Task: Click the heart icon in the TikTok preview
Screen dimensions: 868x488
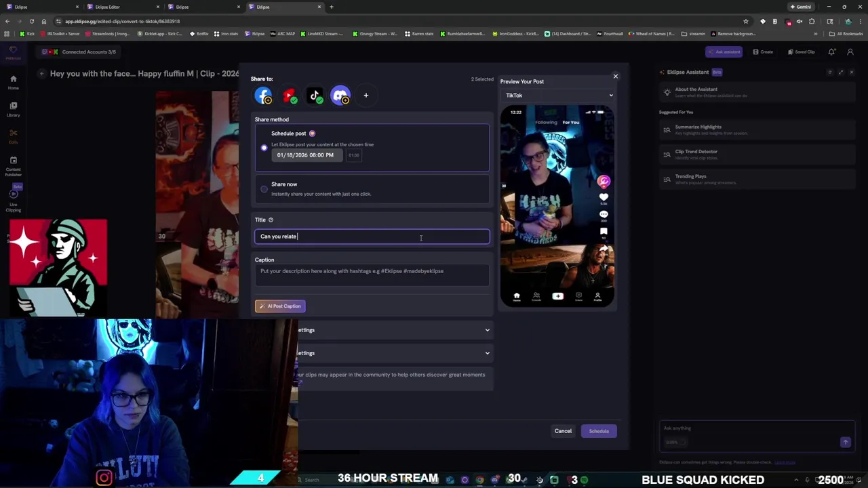Action: click(604, 197)
